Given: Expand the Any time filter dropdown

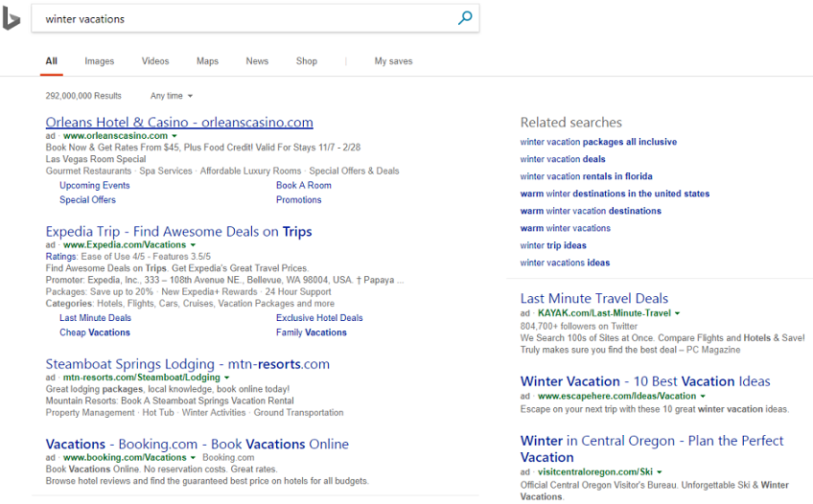Looking at the screenshot, I should point(172,96).
